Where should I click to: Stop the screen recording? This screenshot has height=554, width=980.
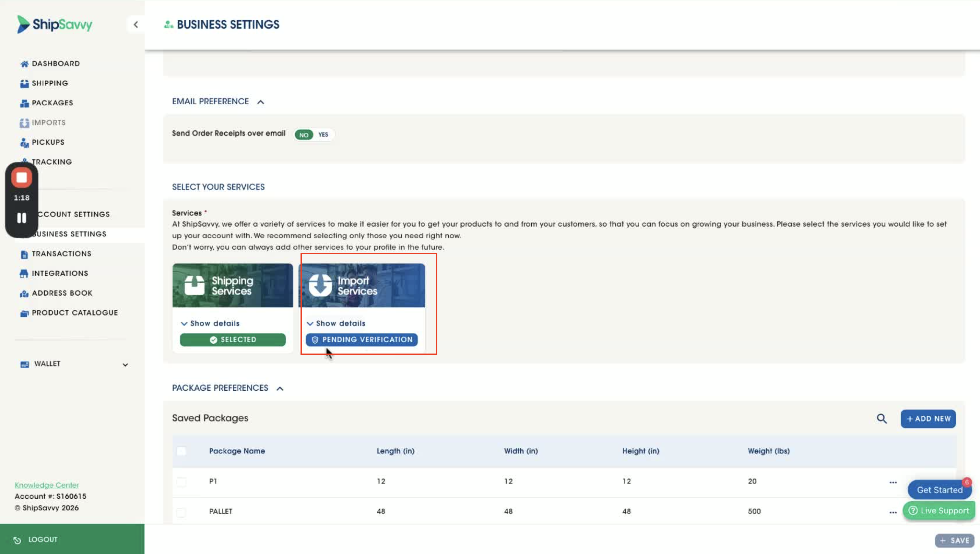pyautogui.click(x=22, y=178)
